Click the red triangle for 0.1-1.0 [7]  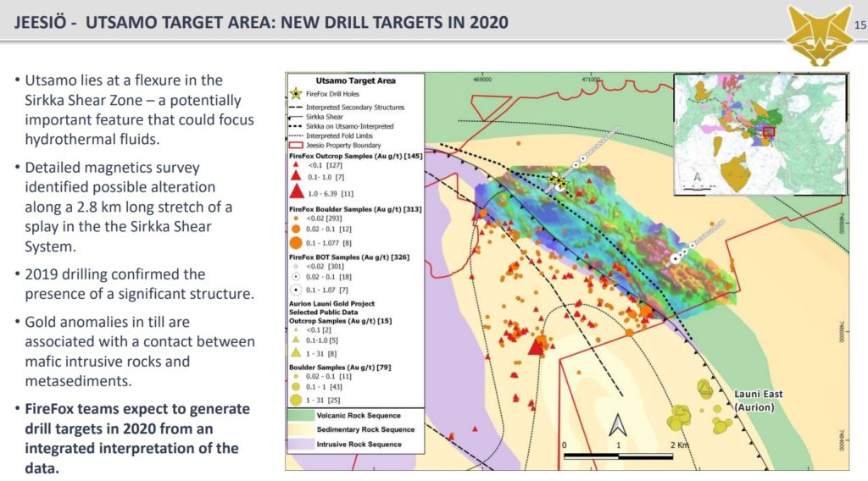[x=296, y=176]
